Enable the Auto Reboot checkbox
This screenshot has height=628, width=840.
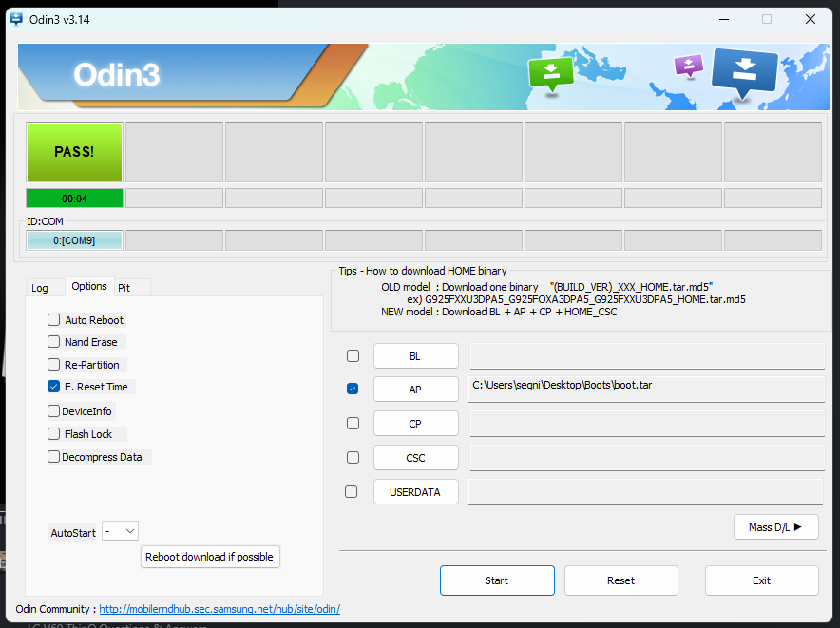click(53, 320)
